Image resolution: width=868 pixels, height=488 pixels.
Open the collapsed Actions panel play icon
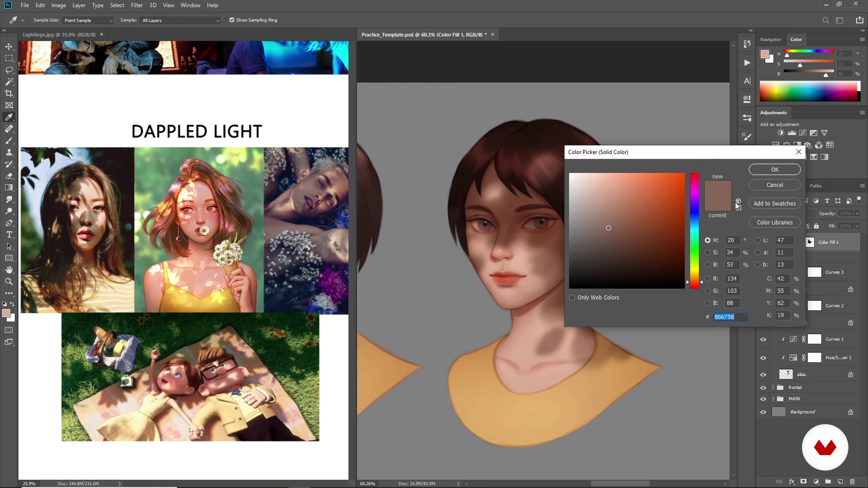tap(747, 63)
